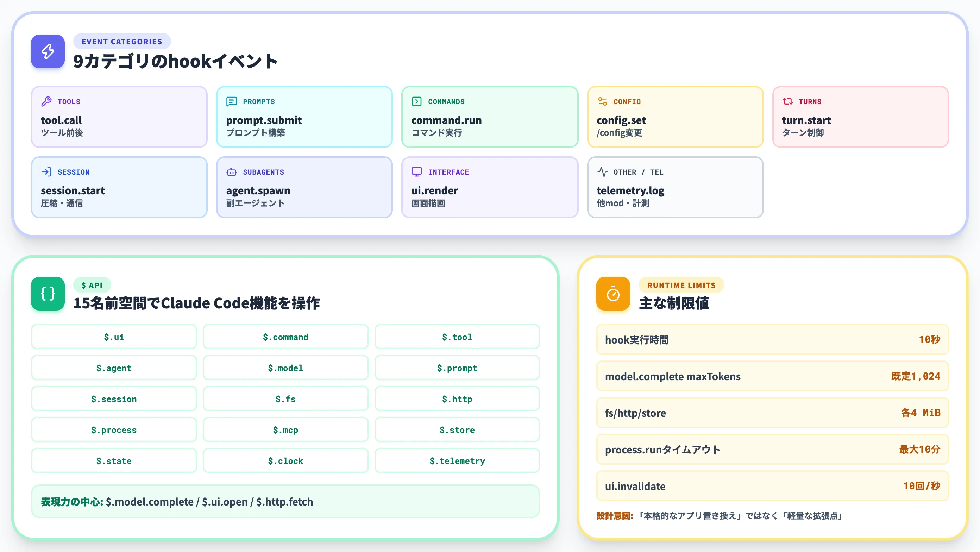Open the $.mcp namespace chip
This screenshot has width=980, height=552.
285,429
